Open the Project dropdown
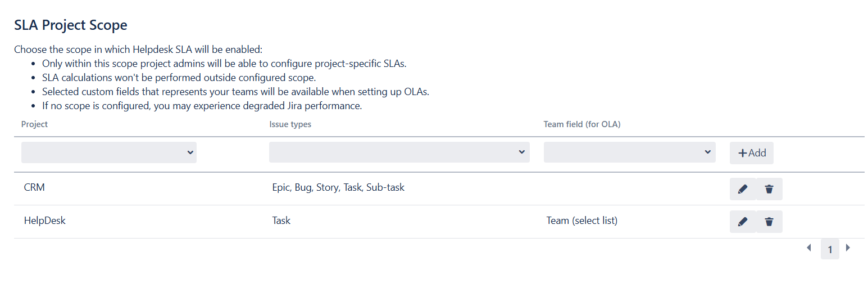 point(109,152)
